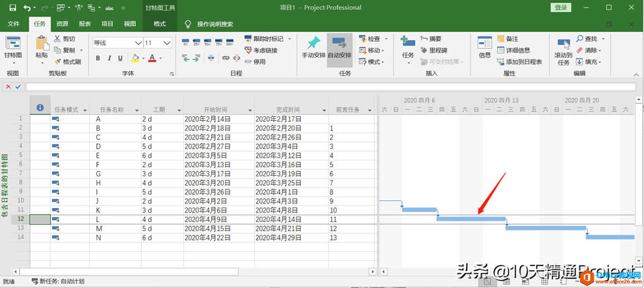Click the 登录 (Sign in) button
644x288 pixels.
point(560,8)
